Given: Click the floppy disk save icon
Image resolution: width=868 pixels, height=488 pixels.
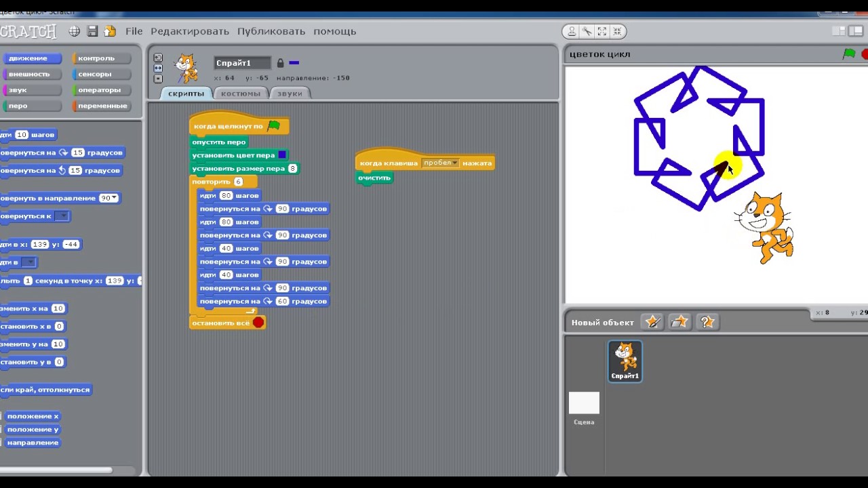Looking at the screenshot, I should [92, 31].
